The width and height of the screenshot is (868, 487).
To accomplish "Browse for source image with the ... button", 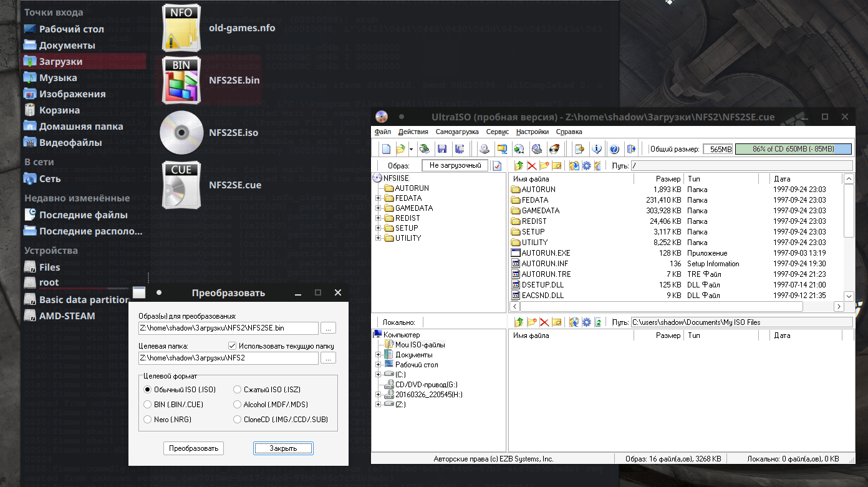I will pyautogui.click(x=329, y=328).
